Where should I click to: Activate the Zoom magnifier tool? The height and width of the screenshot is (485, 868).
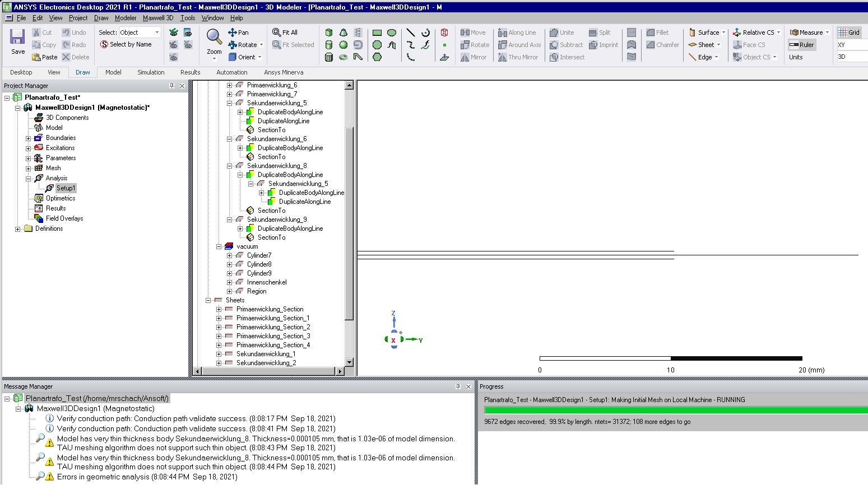coord(214,38)
